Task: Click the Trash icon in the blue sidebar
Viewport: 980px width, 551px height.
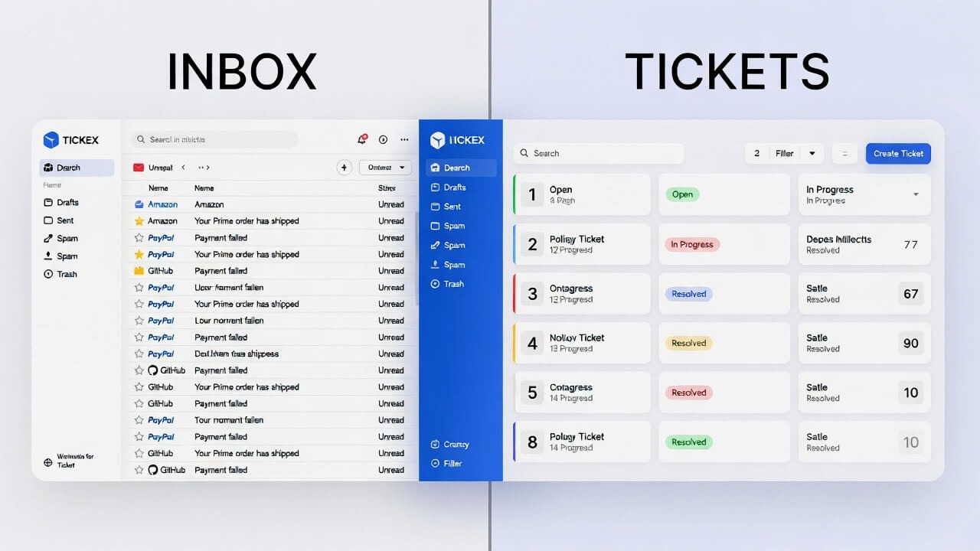Action: tap(436, 284)
